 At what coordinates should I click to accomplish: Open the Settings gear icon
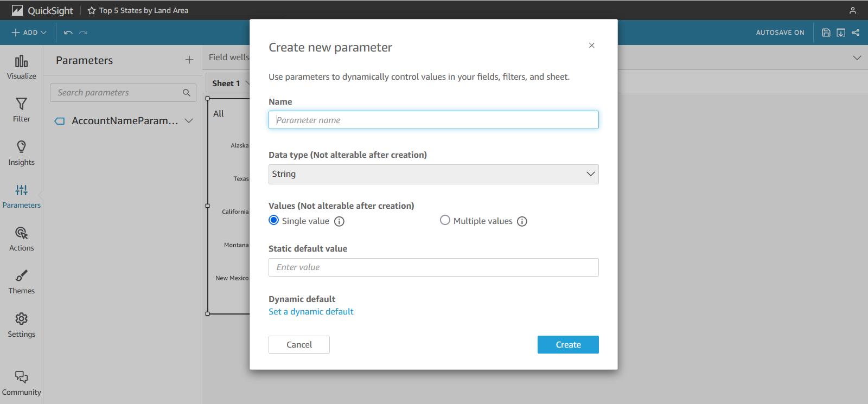click(x=21, y=319)
